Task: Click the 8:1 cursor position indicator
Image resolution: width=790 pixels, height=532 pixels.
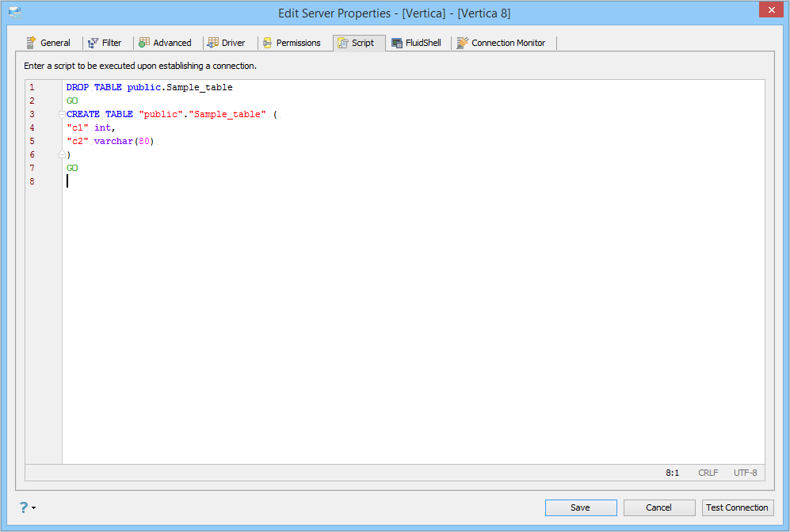Action: (x=672, y=473)
